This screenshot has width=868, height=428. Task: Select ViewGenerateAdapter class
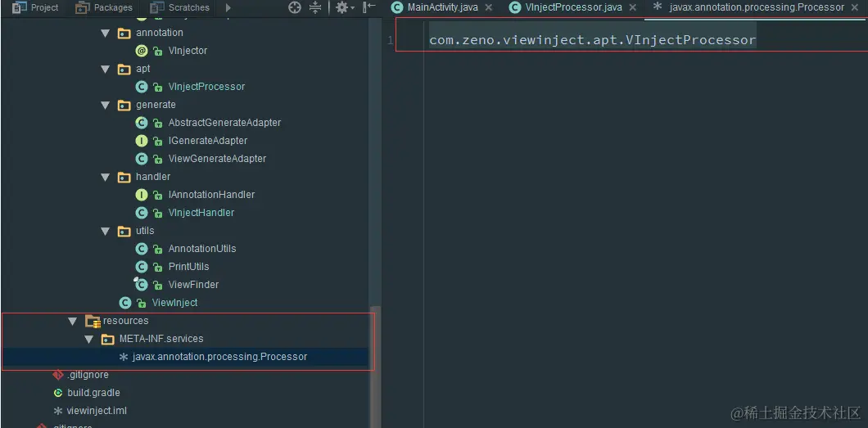(217, 159)
